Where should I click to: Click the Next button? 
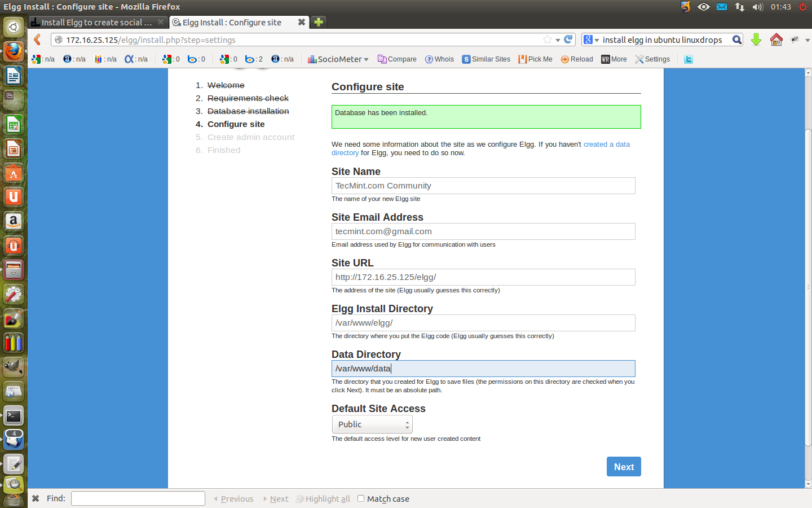(x=624, y=467)
